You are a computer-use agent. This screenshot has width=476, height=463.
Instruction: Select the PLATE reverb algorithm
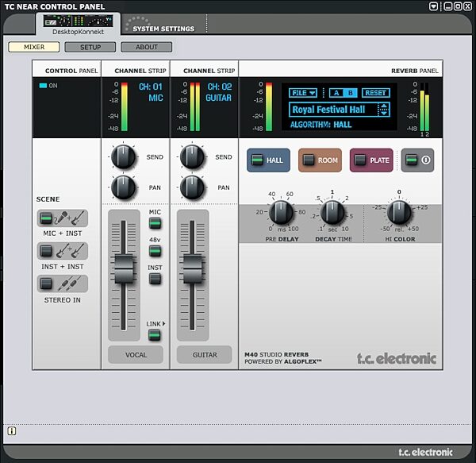pyautogui.click(x=371, y=160)
